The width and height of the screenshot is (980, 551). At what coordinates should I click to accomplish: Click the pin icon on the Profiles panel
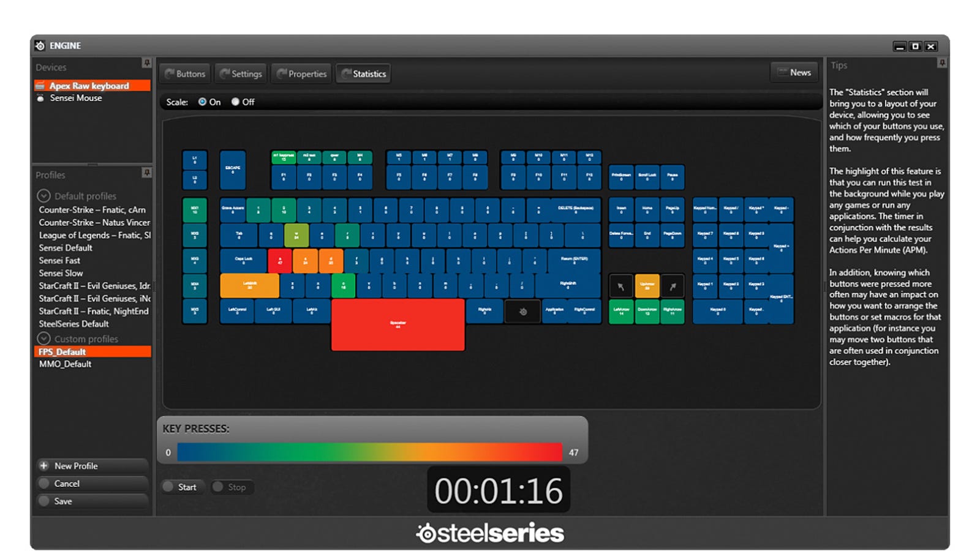[146, 173]
